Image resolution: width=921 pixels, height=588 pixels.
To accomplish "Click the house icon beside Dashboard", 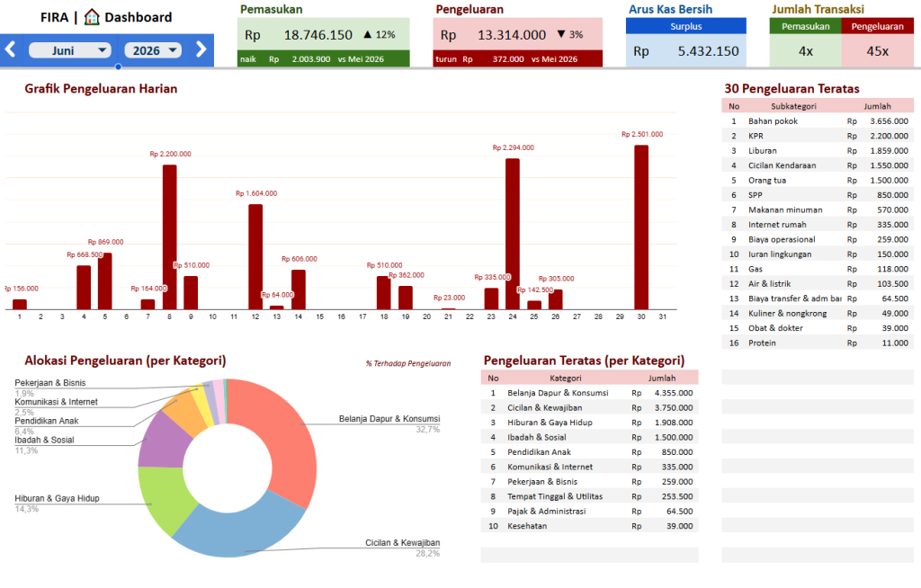I will (x=92, y=17).
